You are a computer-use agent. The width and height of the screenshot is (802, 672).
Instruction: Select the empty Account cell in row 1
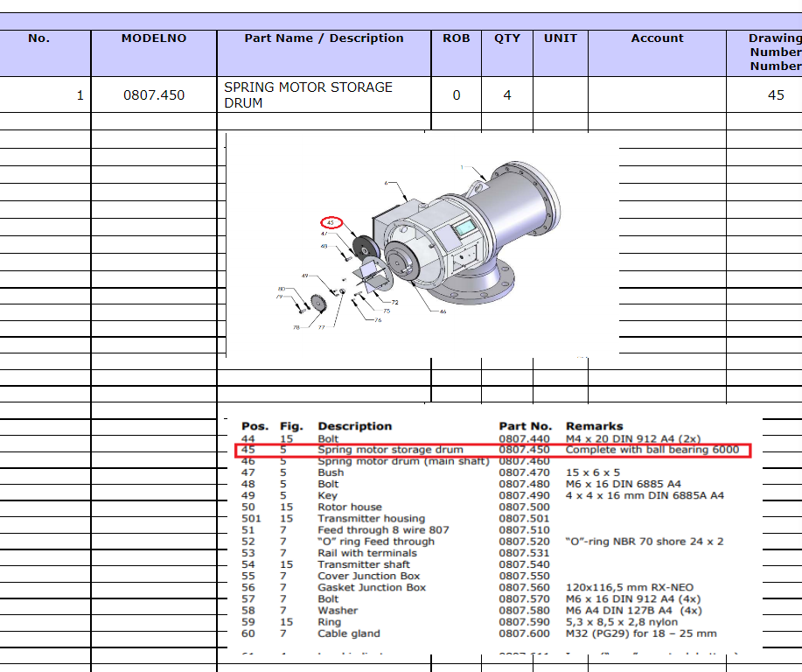pyautogui.click(x=657, y=94)
